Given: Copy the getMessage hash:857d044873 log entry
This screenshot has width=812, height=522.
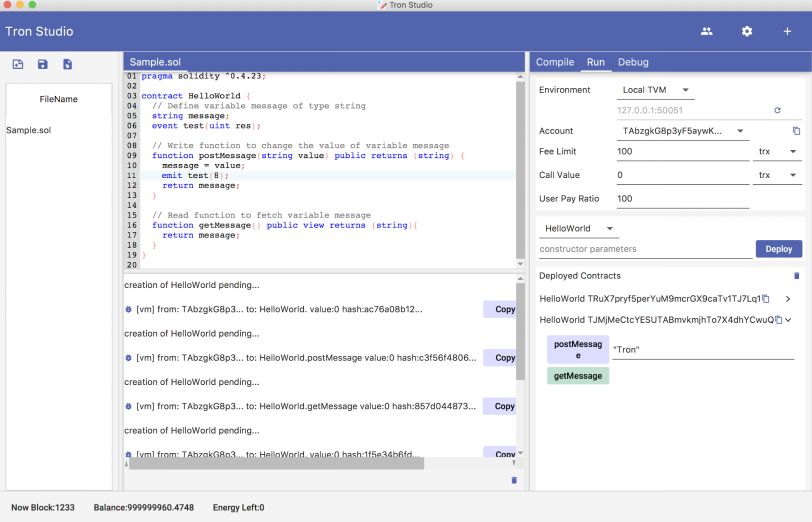Looking at the screenshot, I should (500, 406).
